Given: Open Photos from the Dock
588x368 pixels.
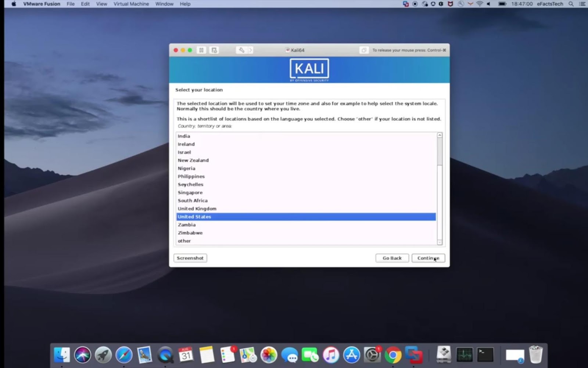Looking at the screenshot, I should coord(269,355).
